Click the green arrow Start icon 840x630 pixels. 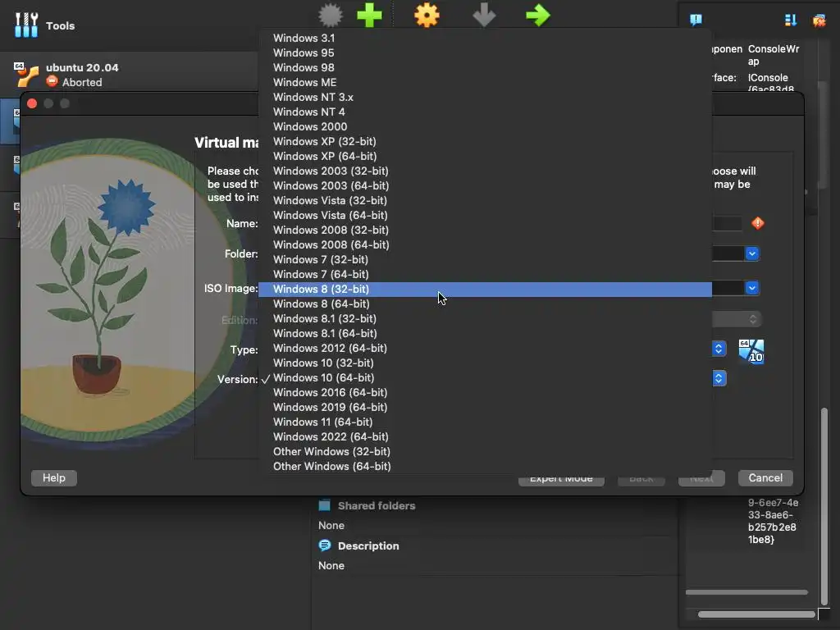[538, 15]
